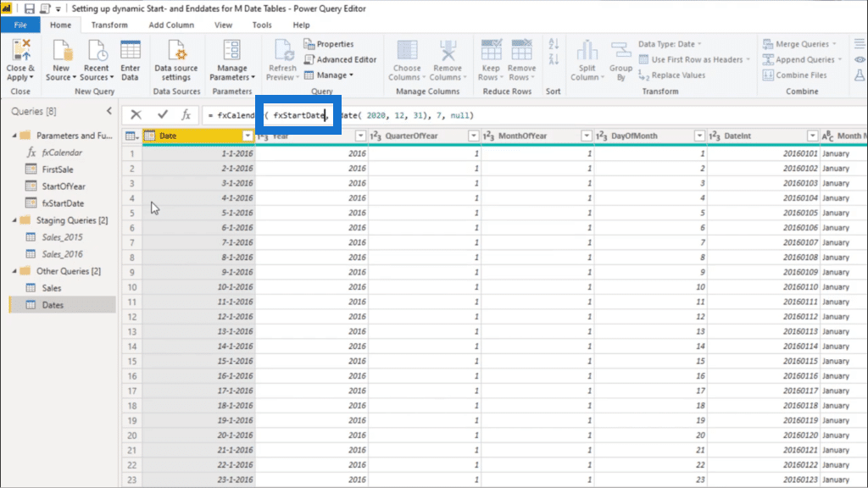
Task: Click the Choose Columns icon
Action: pos(407,50)
